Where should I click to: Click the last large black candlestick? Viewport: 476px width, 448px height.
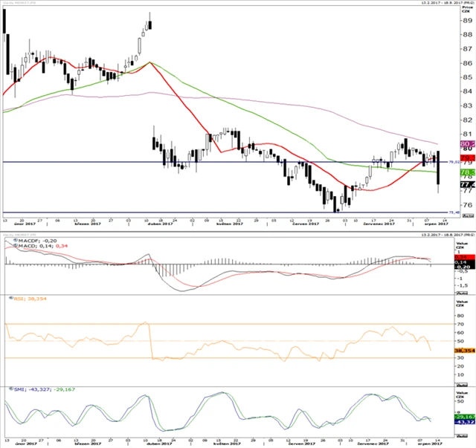[x=440, y=167]
